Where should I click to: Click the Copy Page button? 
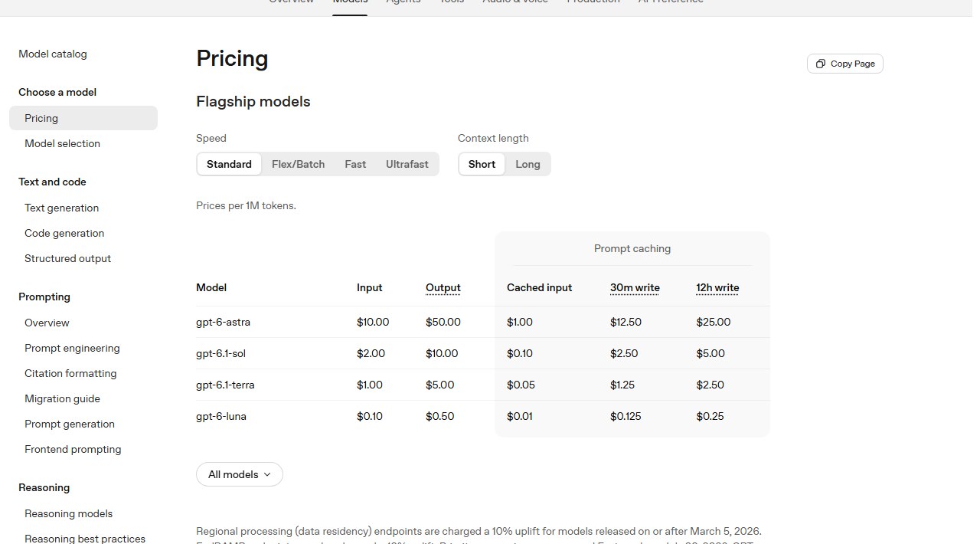coord(845,64)
